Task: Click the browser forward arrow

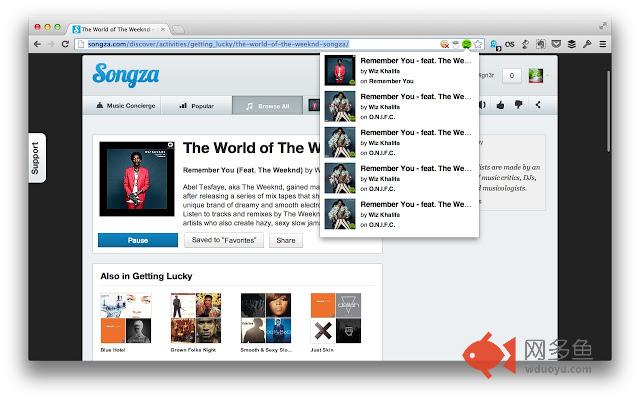Action: pyautogui.click(x=51, y=44)
